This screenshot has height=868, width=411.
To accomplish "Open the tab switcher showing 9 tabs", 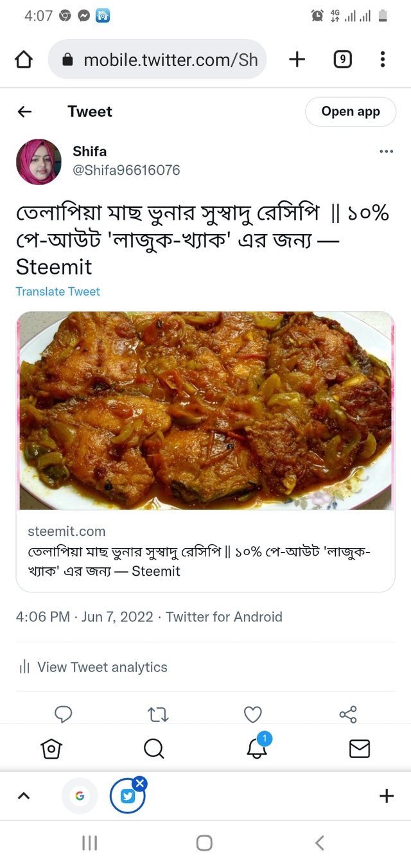I will point(342,60).
